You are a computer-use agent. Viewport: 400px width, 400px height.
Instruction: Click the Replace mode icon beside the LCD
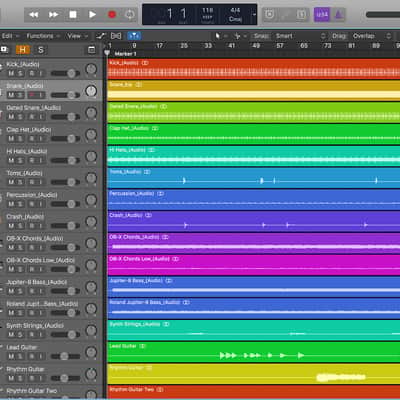pyautogui.click(x=269, y=15)
